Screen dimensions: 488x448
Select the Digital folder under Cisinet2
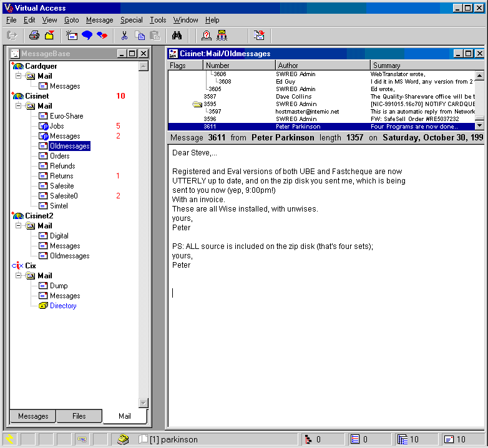tap(59, 236)
